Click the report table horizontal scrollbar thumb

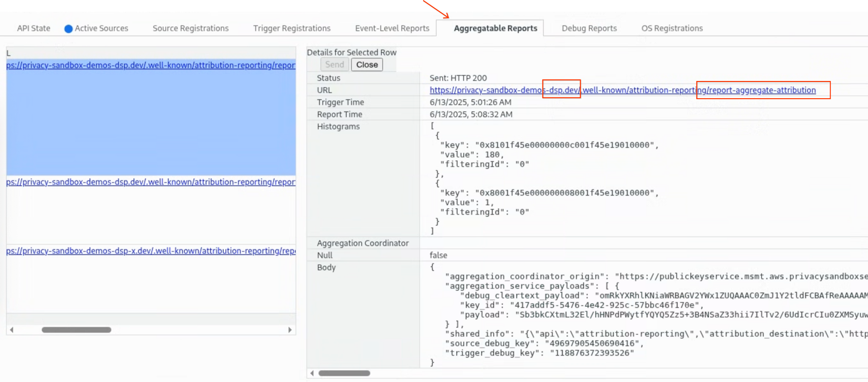pyautogui.click(x=76, y=330)
